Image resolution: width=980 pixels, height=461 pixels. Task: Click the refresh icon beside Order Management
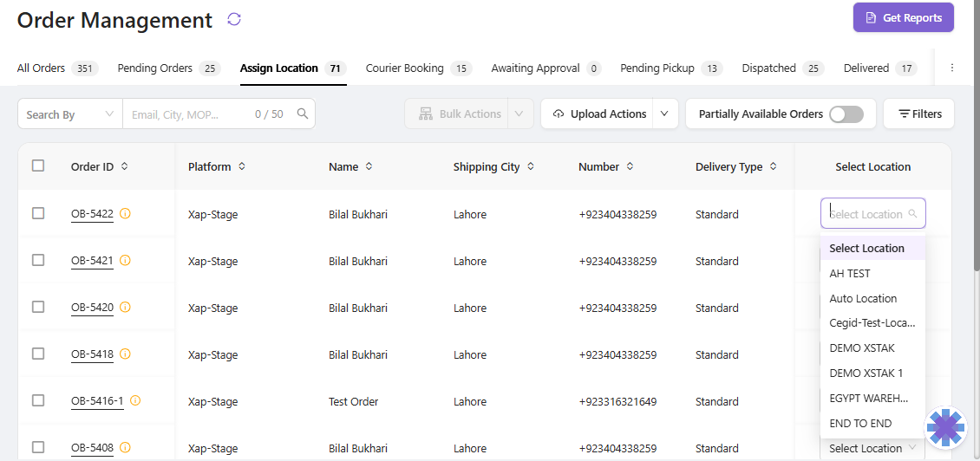233,19
